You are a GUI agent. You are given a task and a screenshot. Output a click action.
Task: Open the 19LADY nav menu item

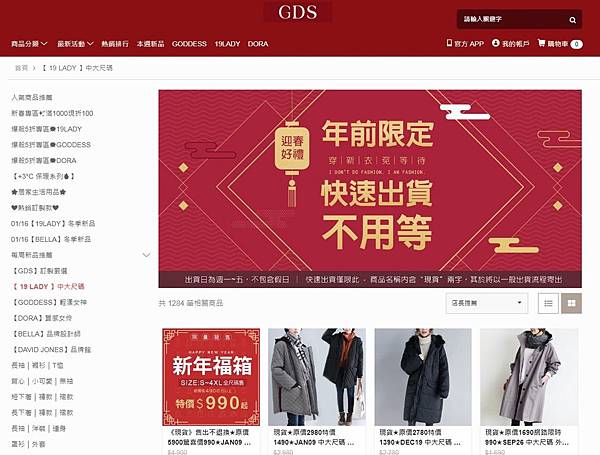click(x=227, y=44)
